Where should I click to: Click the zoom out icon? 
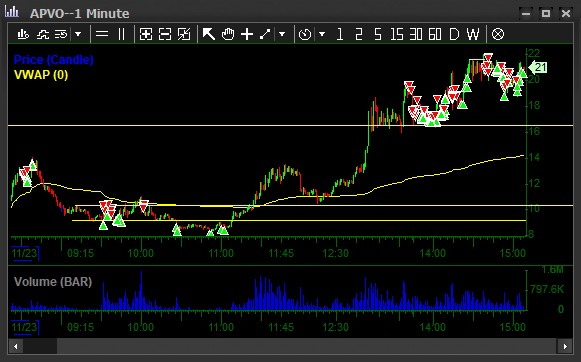click(x=165, y=34)
